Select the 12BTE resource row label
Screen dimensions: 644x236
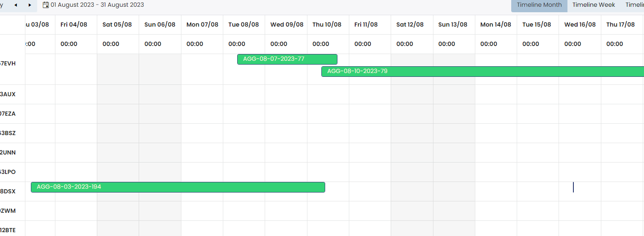(x=8, y=230)
